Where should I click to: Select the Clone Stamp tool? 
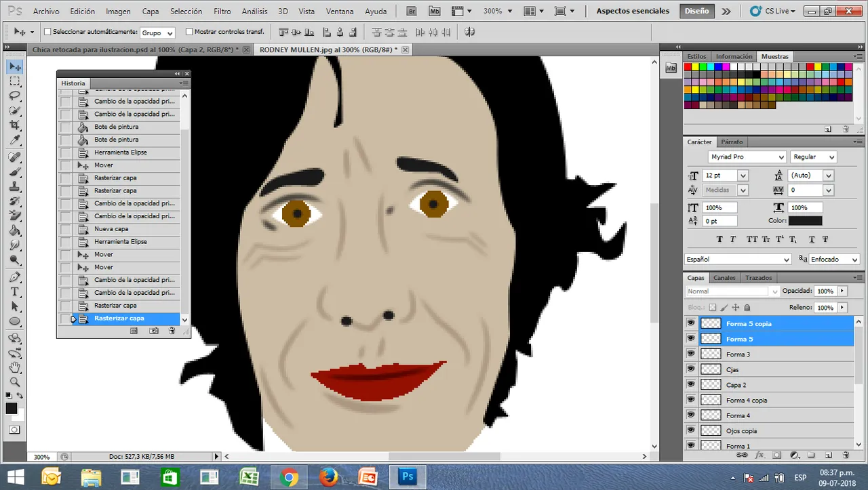[14, 186]
